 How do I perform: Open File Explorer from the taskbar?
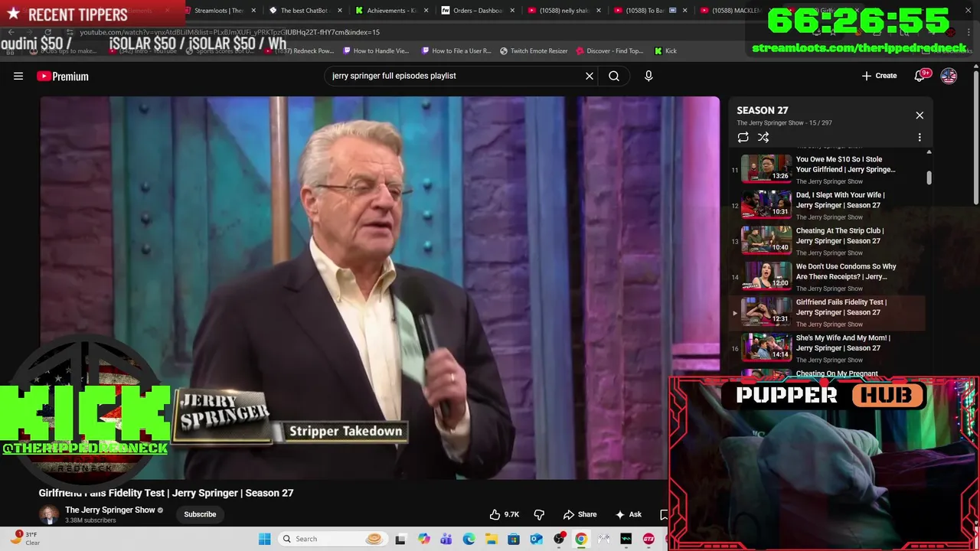[x=491, y=539]
